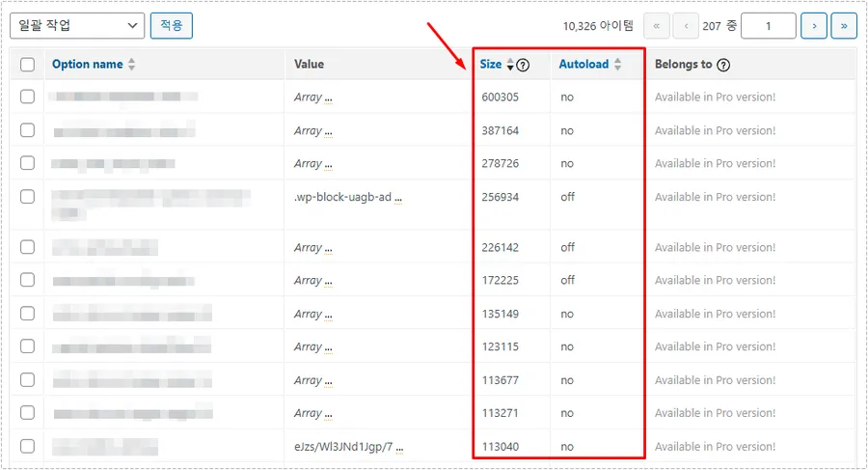Click the Value column header
The height and width of the screenshot is (470, 868).
coord(309,65)
